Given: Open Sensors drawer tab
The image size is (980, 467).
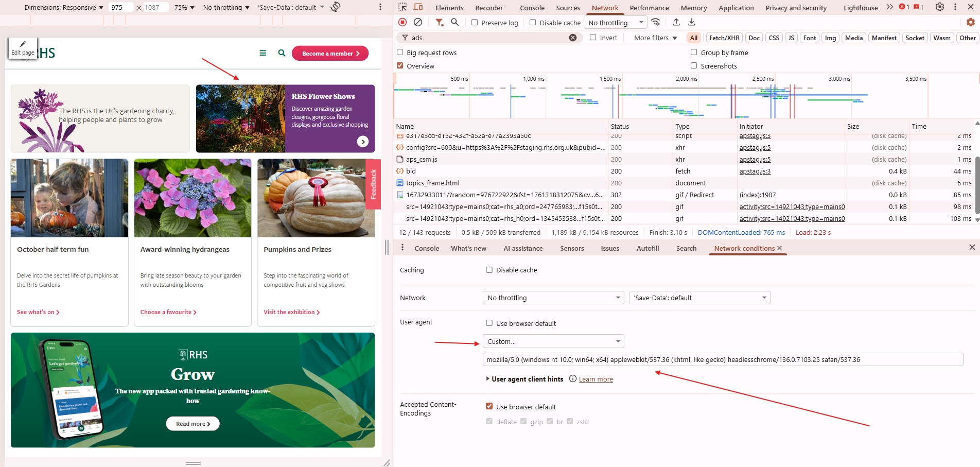Looking at the screenshot, I should click(x=572, y=248).
